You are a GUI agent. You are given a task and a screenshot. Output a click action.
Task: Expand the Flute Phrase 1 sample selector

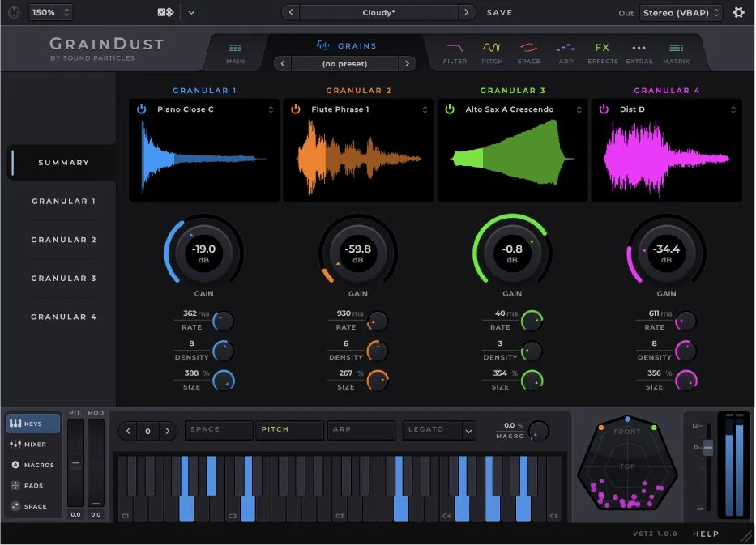(425, 110)
